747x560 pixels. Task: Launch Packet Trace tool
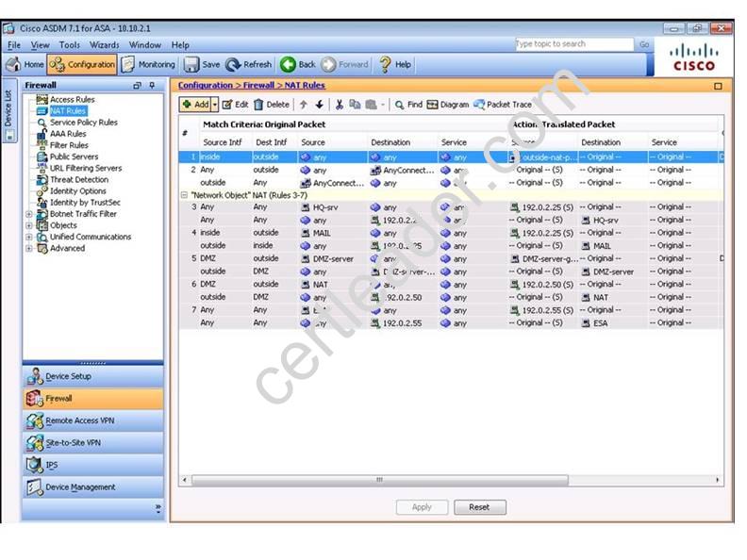[x=503, y=105]
